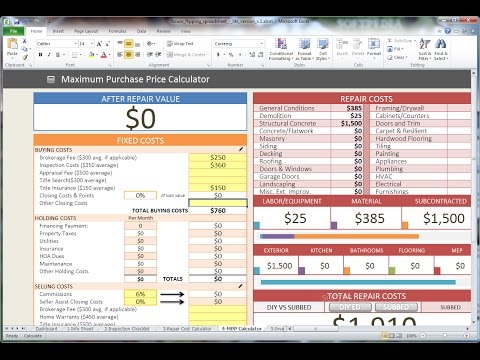Click the Buying Costs edit pencil icon
480x360 pixels.
click(x=241, y=149)
